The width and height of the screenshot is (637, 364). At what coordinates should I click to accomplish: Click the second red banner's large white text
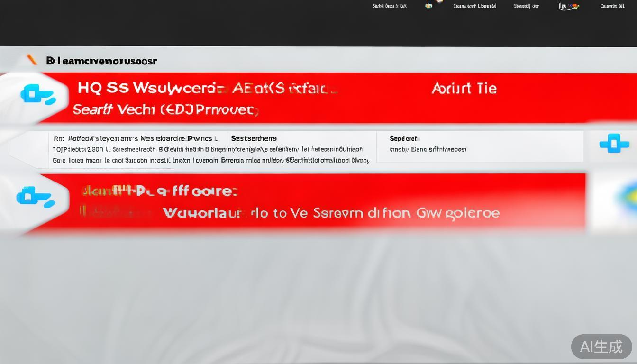tap(330, 213)
